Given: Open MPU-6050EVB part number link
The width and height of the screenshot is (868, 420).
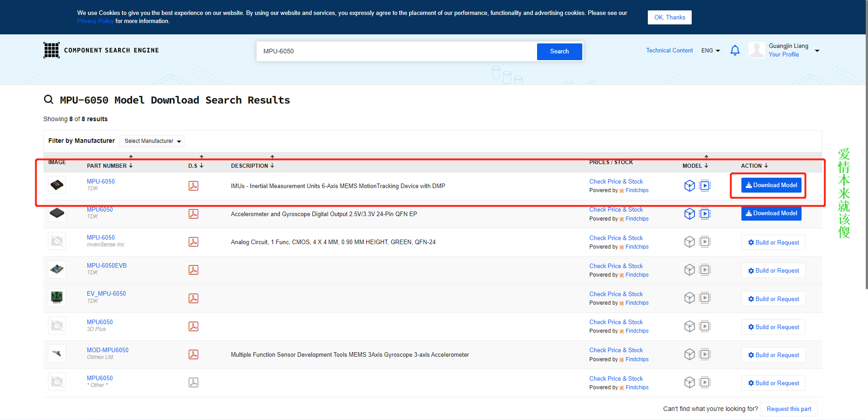Looking at the screenshot, I should [107, 265].
